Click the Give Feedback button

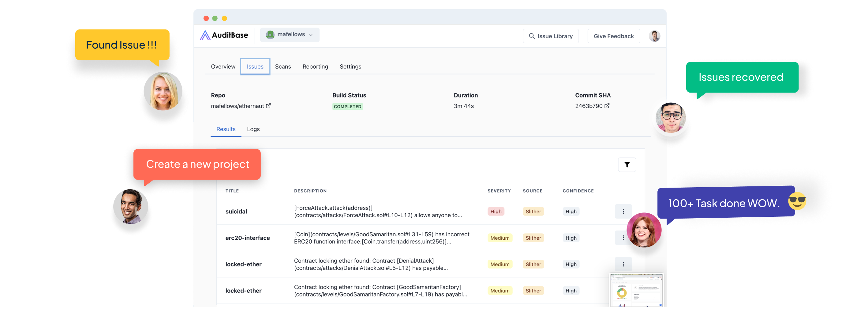click(x=614, y=36)
